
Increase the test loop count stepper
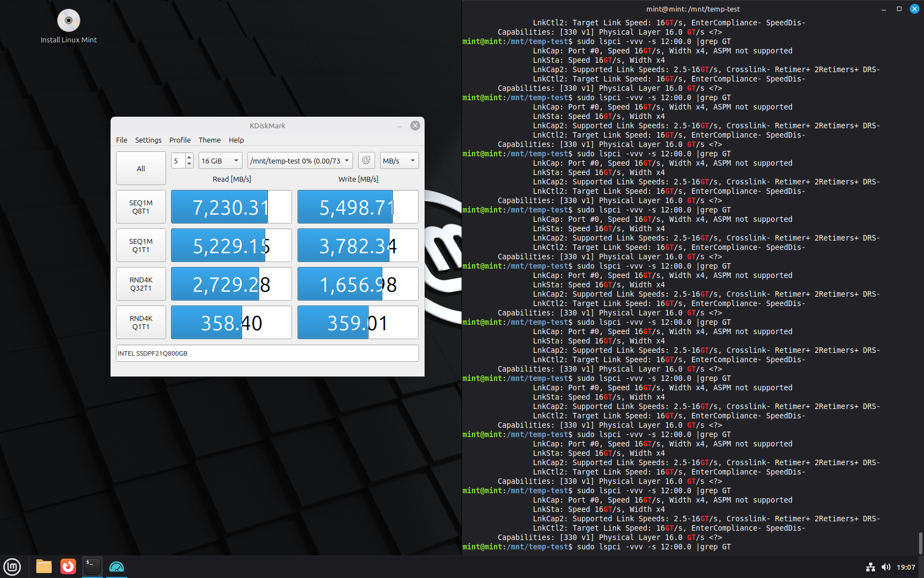coord(189,157)
